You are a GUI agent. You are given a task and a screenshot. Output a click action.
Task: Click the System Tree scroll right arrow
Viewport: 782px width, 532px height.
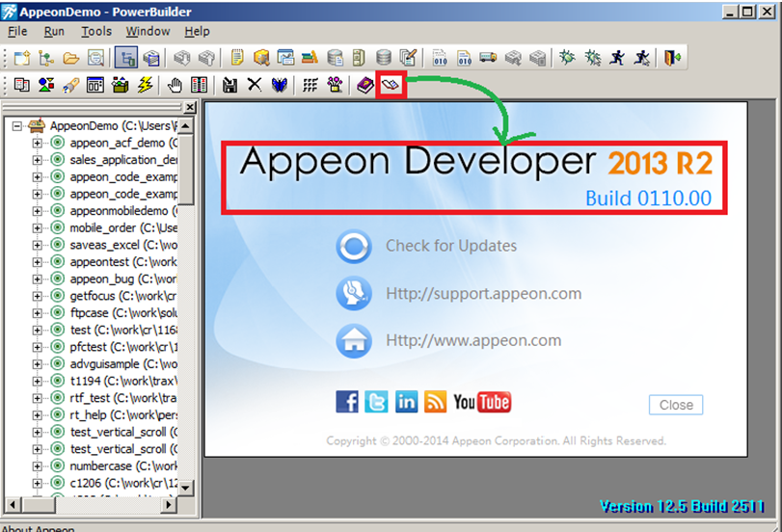[169, 505]
